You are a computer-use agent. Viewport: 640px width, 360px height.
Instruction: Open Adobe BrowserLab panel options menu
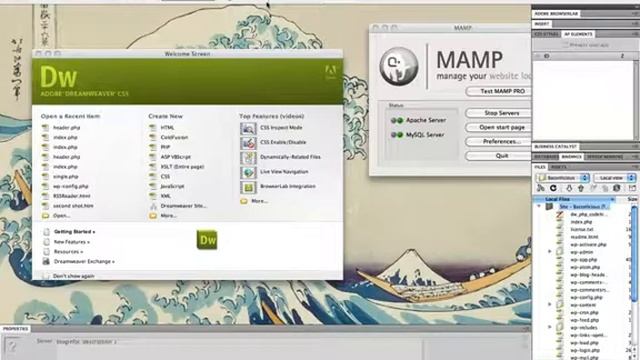pos(635,13)
